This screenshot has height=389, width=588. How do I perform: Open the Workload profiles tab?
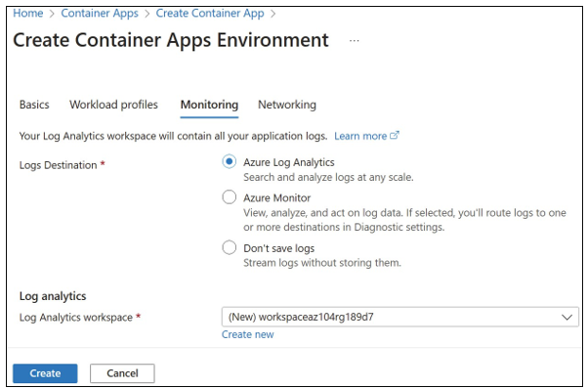(113, 105)
